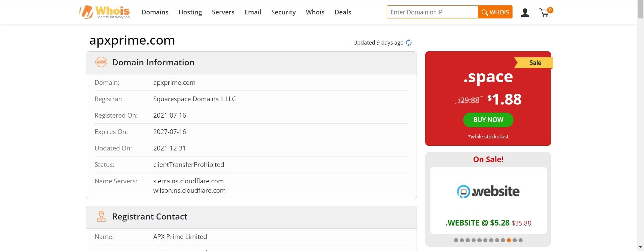Click the domain value apxprime.com in table

(174, 82)
